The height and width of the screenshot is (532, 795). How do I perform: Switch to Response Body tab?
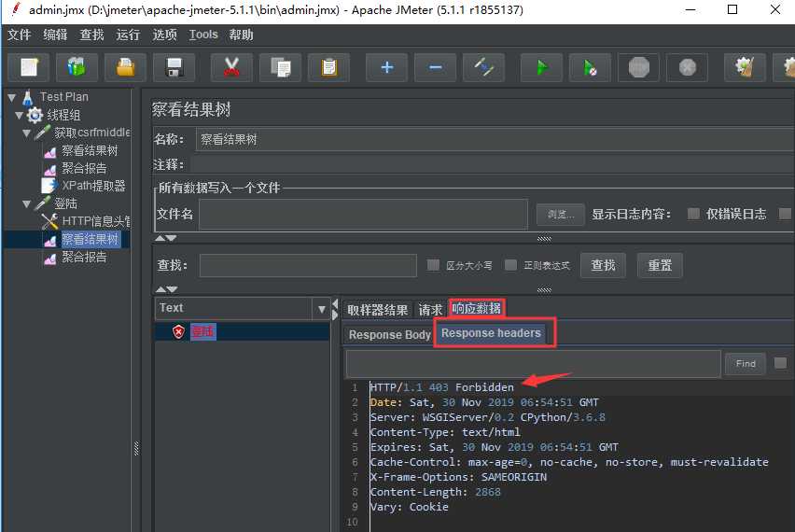tap(389, 335)
